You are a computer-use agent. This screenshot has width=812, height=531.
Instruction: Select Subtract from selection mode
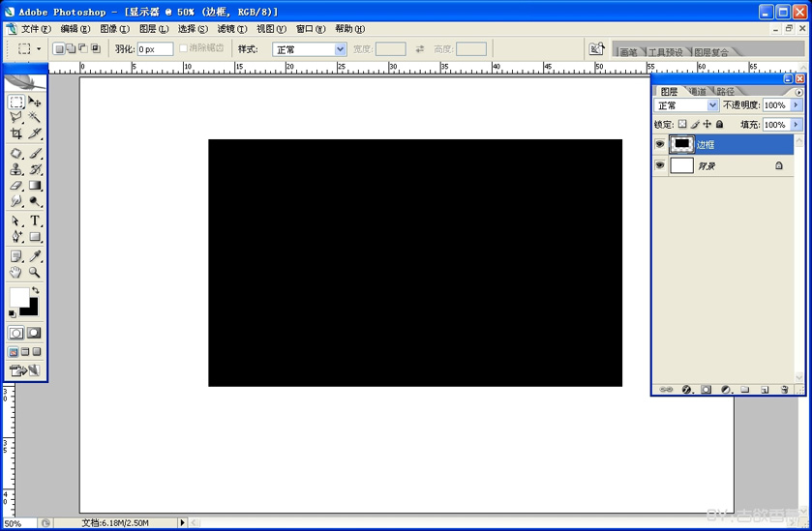click(83, 49)
